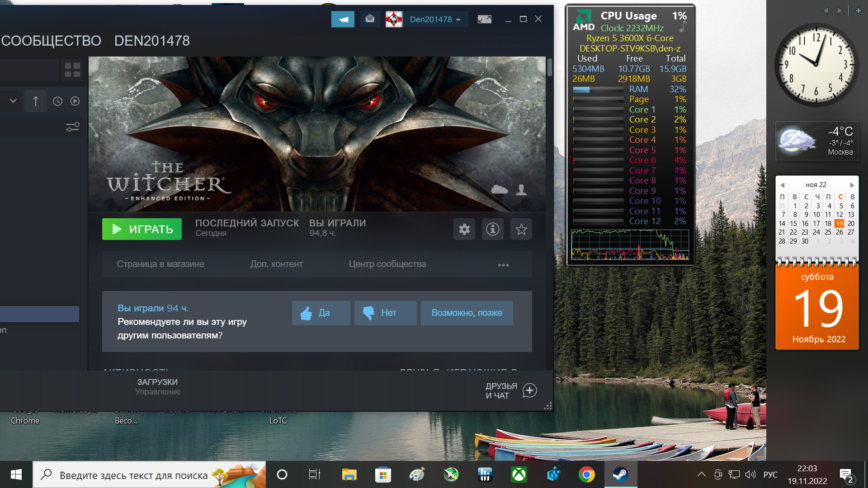Show game info panel icon
Viewport: 868px width, 488px height.
click(493, 230)
